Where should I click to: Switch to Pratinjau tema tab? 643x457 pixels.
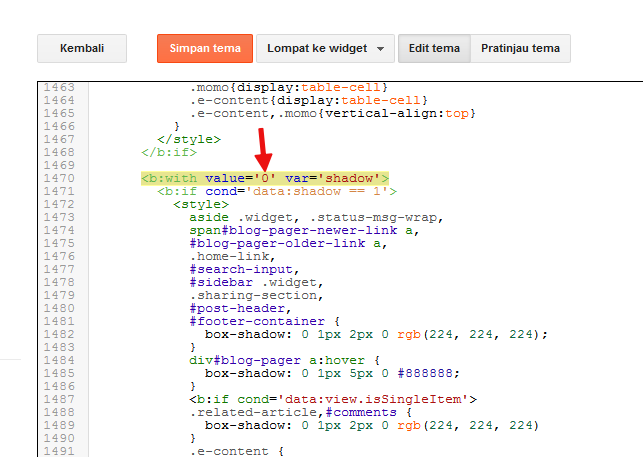pos(520,48)
